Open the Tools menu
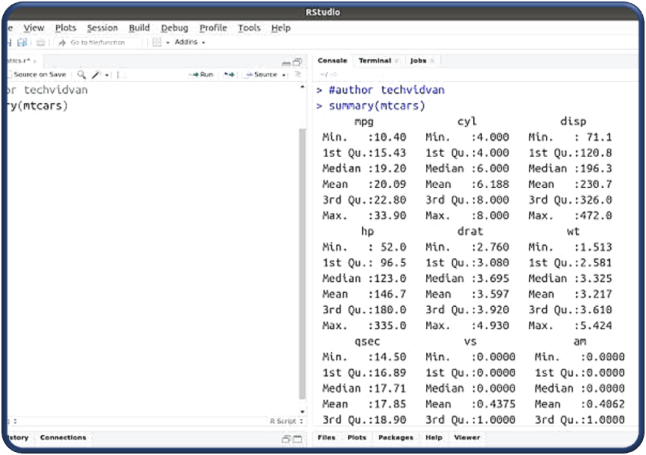Screen dimensions: 646x455 point(249,28)
